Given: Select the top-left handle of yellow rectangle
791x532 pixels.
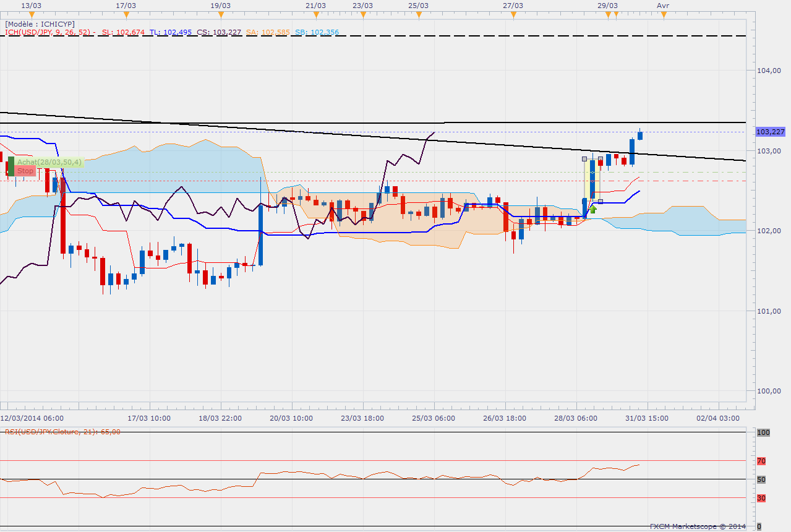Looking at the screenshot, I should coord(585,159).
